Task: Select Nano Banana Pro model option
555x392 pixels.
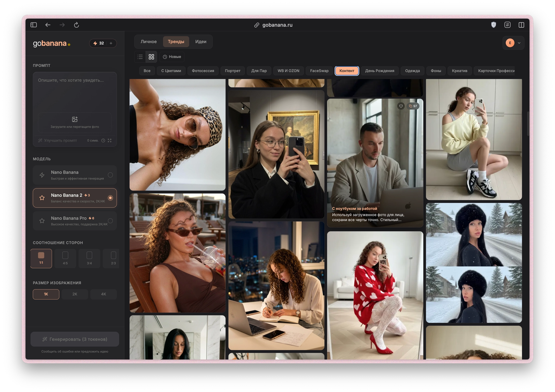Action: click(x=75, y=221)
